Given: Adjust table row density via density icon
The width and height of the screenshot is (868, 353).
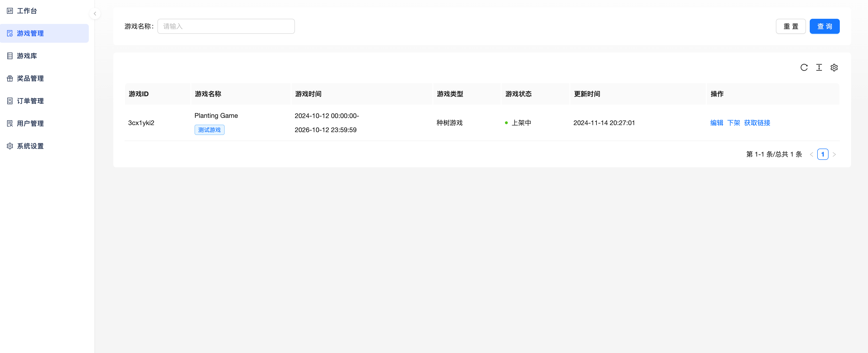Looking at the screenshot, I should [819, 67].
